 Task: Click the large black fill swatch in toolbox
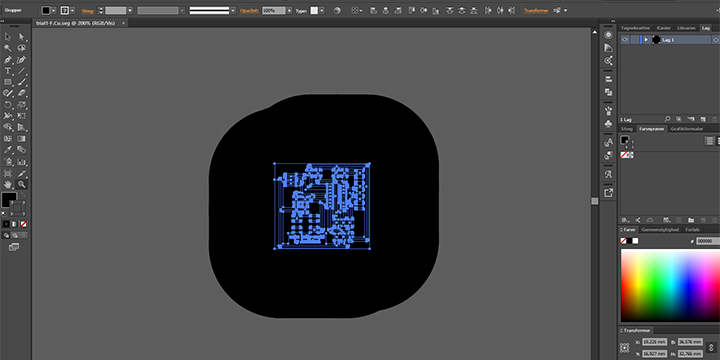tap(9, 199)
